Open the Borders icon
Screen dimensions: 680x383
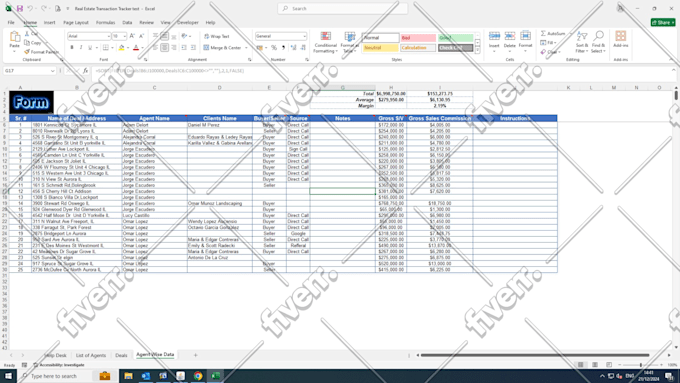point(105,48)
